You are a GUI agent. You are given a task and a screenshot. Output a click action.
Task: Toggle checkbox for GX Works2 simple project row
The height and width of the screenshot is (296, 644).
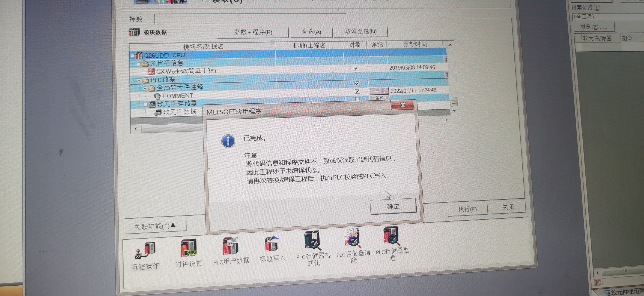click(x=356, y=68)
